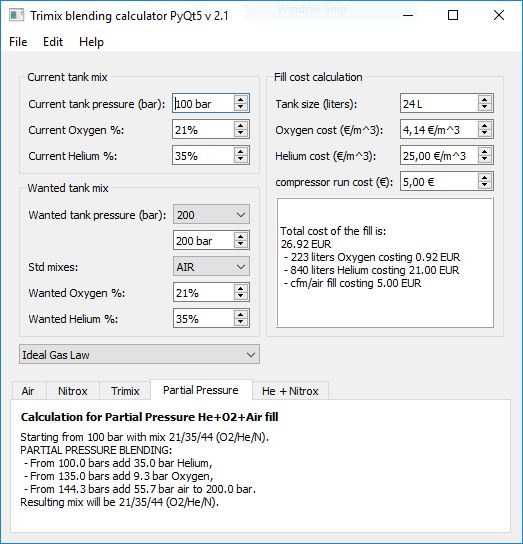Click 'Resulting mix will be 21/35/44' line
This screenshot has height=544, width=523.
pyautogui.click(x=120, y=502)
